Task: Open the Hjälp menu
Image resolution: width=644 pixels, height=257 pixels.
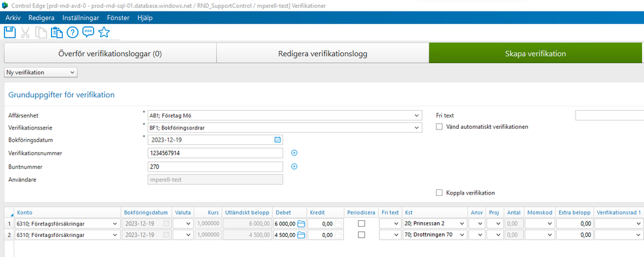Action: point(145,17)
